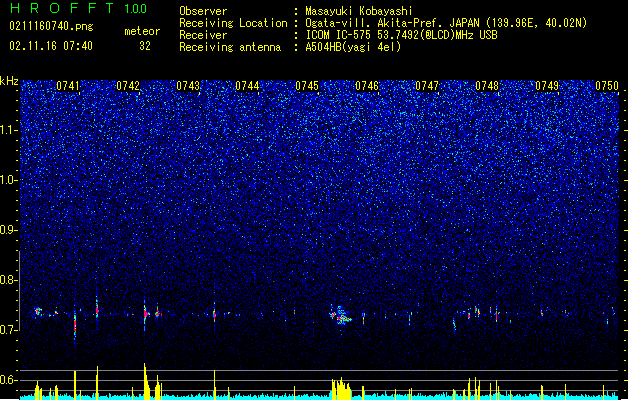The height and width of the screenshot is (400, 629).
Task: Select antenna text A504HB(yagi 4el)
Action: [353, 47]
